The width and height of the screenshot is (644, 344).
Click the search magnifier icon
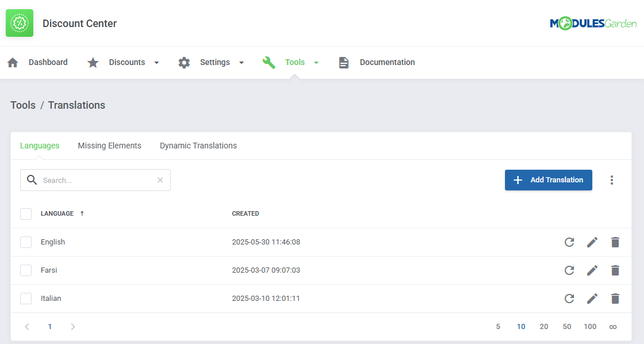pos(32,180)
